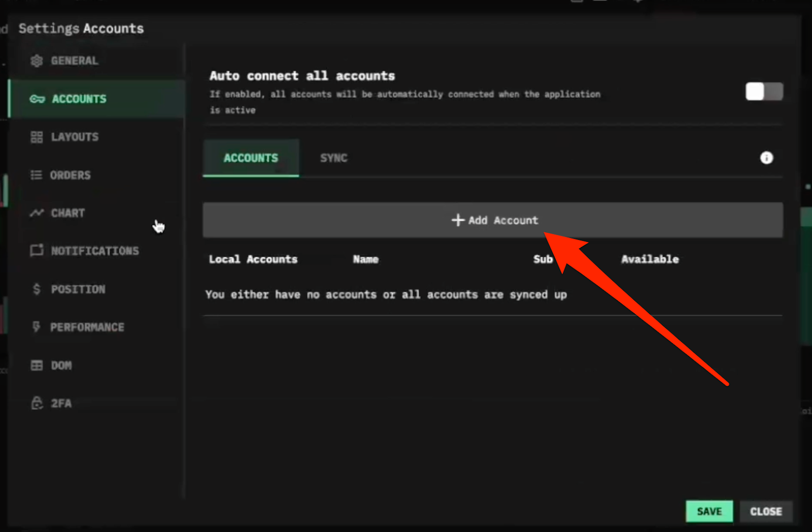Click the 'no accounts or all synced' message
This screenshot has height=532, width=812.
[x=386, y=295]
